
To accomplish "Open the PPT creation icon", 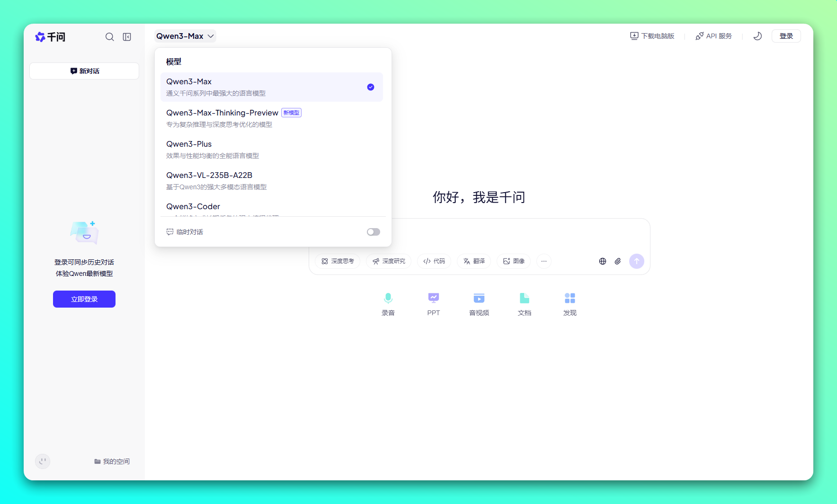I will tap(433, 298).
